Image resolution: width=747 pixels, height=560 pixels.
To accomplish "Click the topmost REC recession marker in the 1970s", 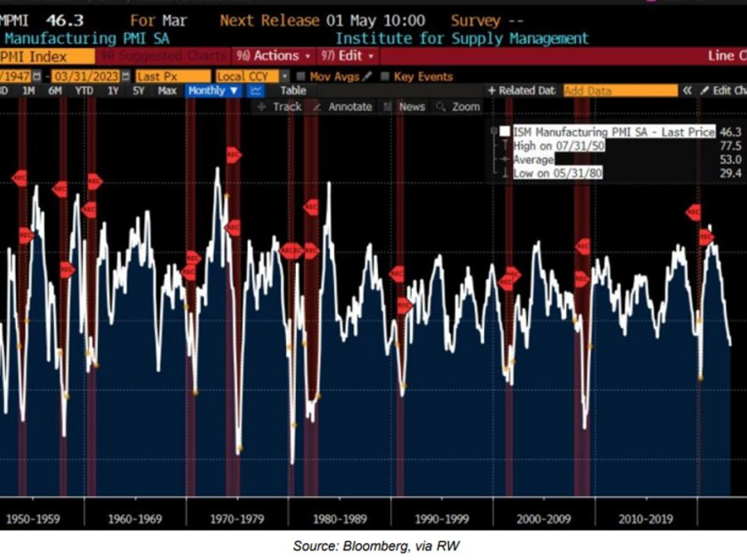I will (233, 155).
